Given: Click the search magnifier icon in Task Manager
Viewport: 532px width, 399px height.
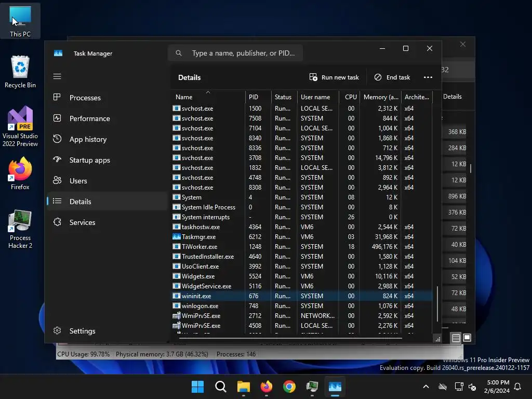Looking at the screenshot, I should click(x=179, y=54).
